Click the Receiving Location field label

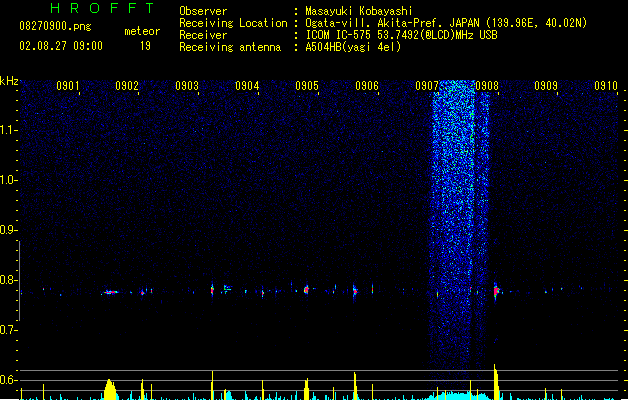[233, 23]
